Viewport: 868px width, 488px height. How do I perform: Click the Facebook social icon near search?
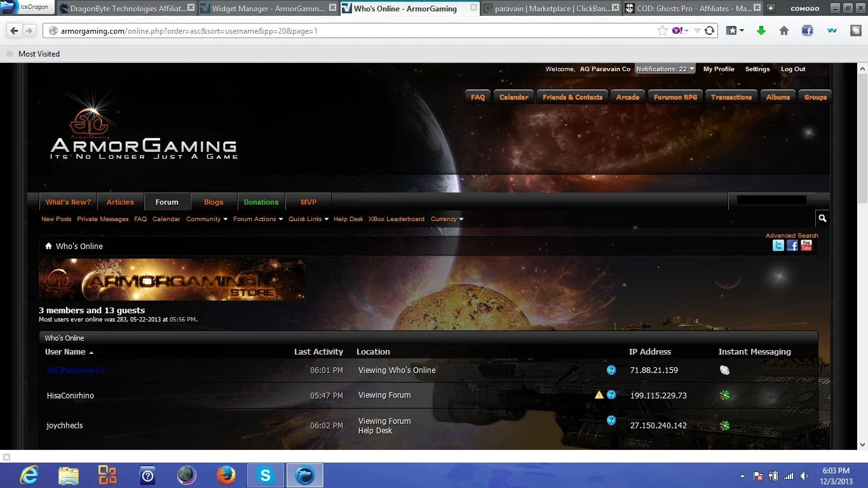click(x=792, y=246)
